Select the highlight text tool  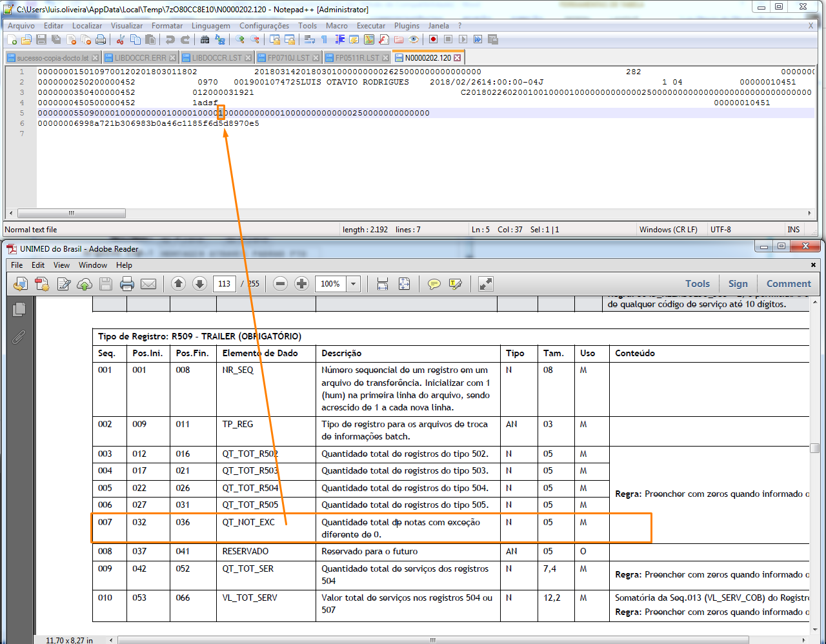[456, 284]
